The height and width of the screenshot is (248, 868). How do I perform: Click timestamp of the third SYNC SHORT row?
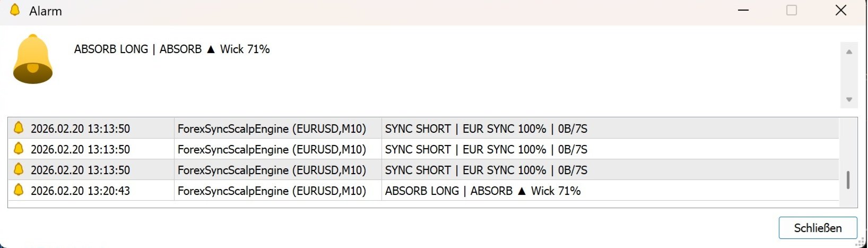[x=80, y=170]
